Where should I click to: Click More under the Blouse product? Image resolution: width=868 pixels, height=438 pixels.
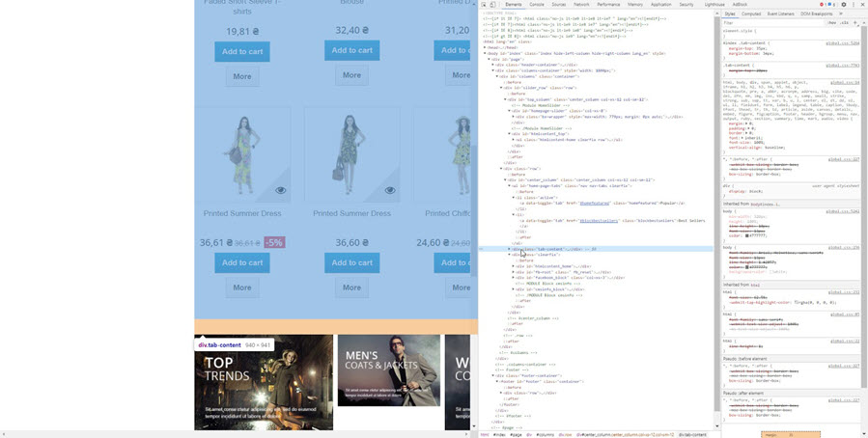352,75
